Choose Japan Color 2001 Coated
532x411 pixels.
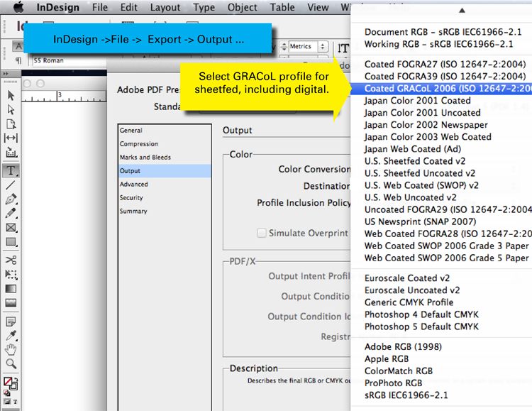point(441,101)
